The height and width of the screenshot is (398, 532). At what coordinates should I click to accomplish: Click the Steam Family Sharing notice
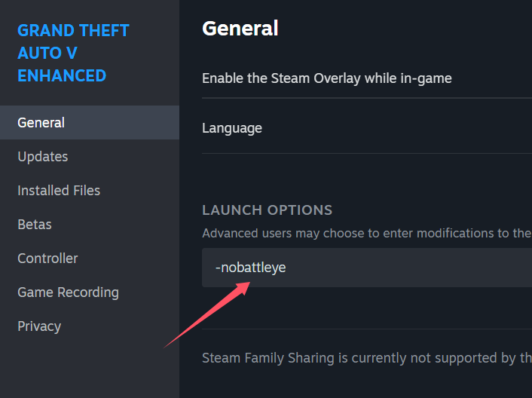(x=367, y=358)
